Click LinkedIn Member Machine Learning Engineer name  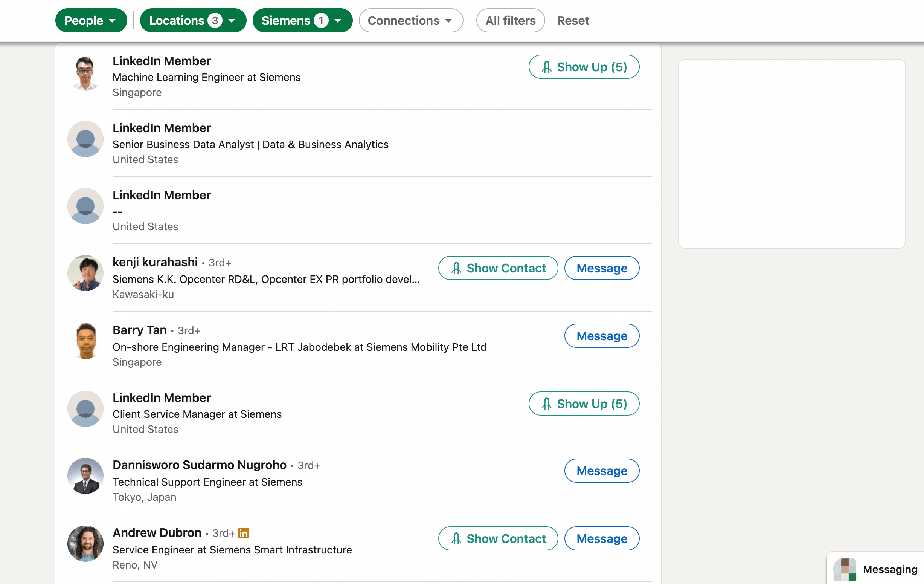(x=162, y=61)
